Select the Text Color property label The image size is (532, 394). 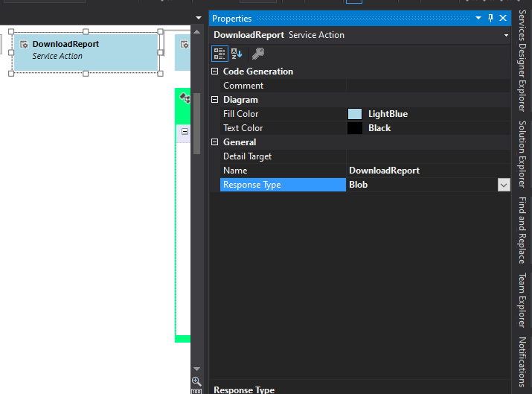pos(243,128)
